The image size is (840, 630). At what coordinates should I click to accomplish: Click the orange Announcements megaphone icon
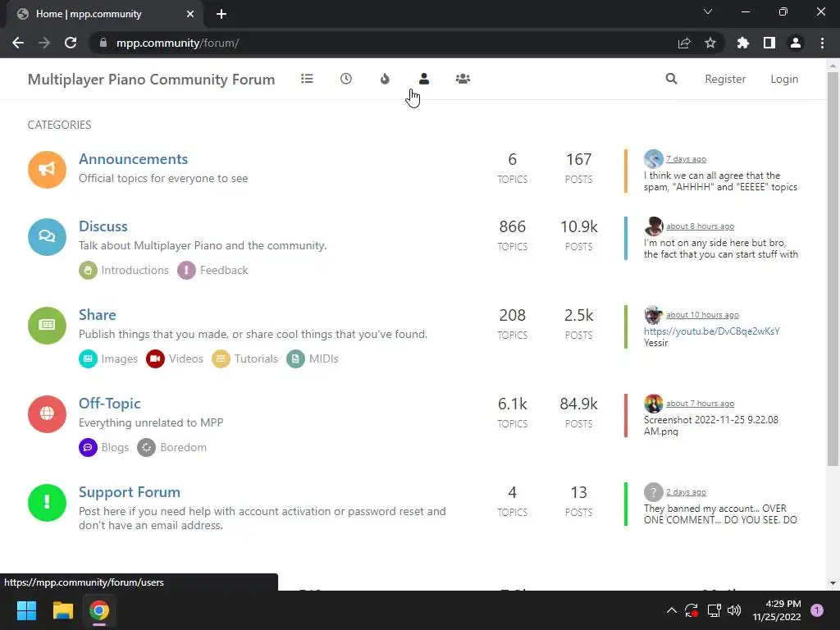[x=47, y=170]
